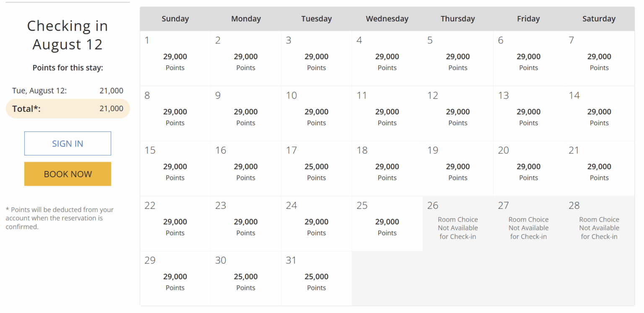Viewport: 644px width, 313px height.
Task: Select August 22 in the Sunday column
Action: (x=175, y=223)
